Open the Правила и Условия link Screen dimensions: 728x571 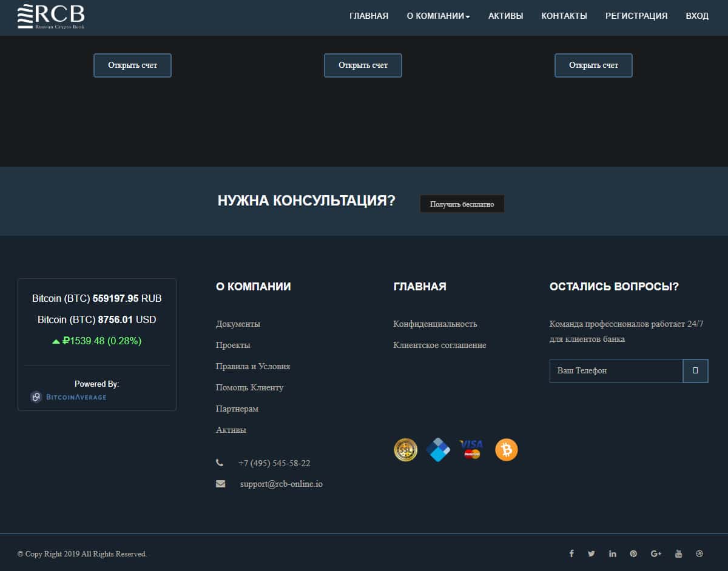[x=253, y=367]
